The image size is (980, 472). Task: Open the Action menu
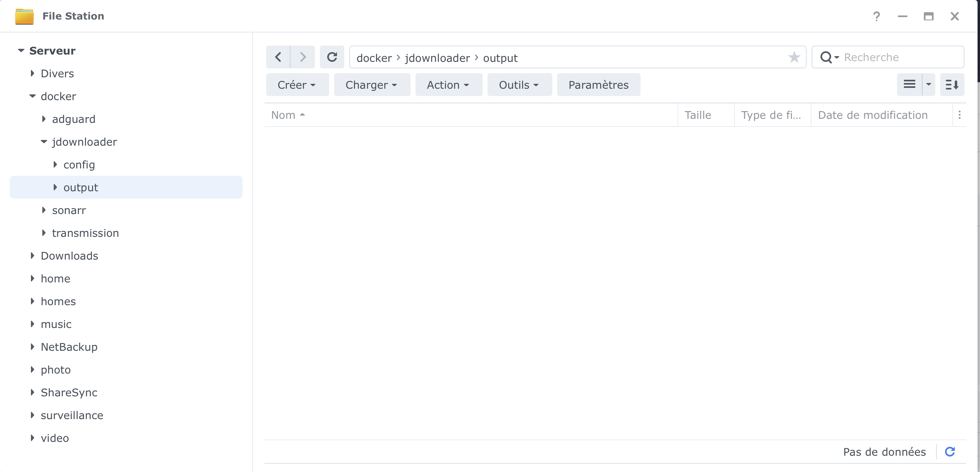click(448, 85)
